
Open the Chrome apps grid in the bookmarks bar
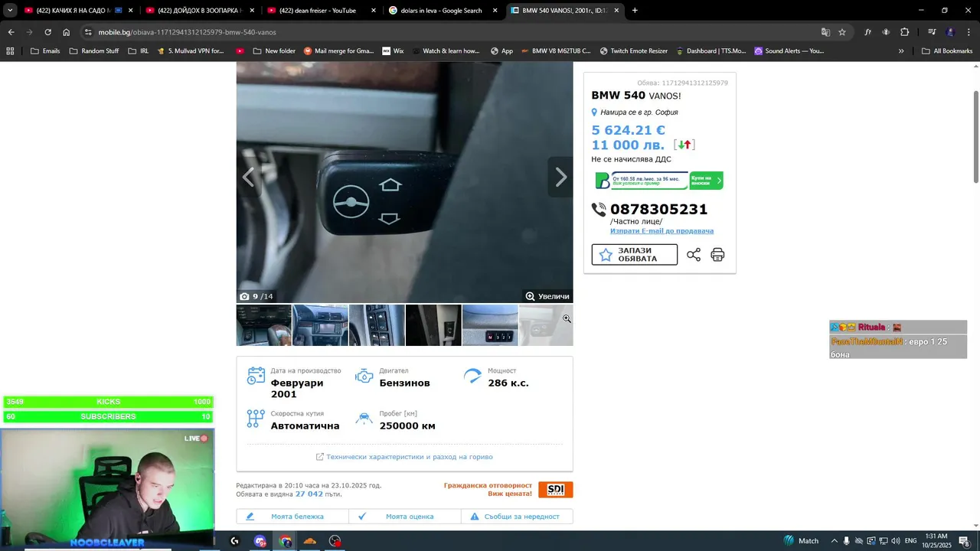tap(10, 51)
